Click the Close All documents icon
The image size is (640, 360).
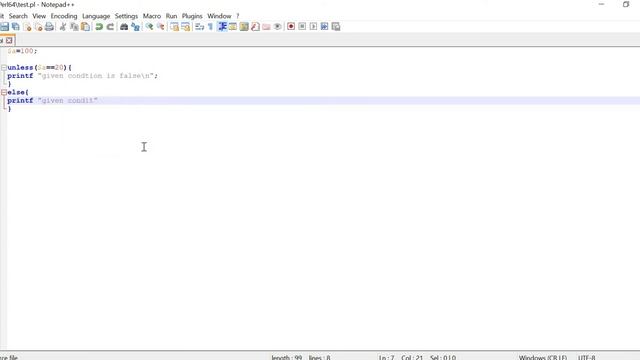(38, 27)
